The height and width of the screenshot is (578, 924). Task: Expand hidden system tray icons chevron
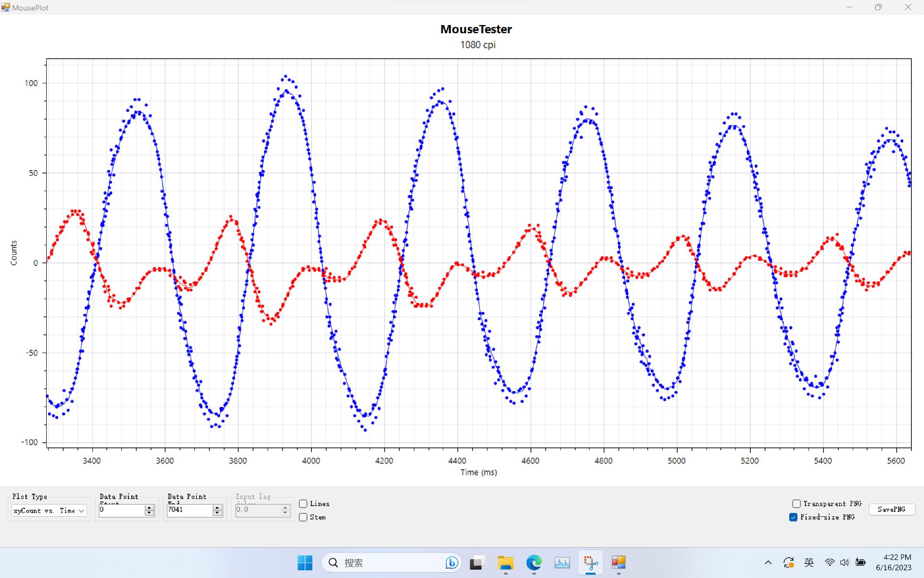point(768,563)
